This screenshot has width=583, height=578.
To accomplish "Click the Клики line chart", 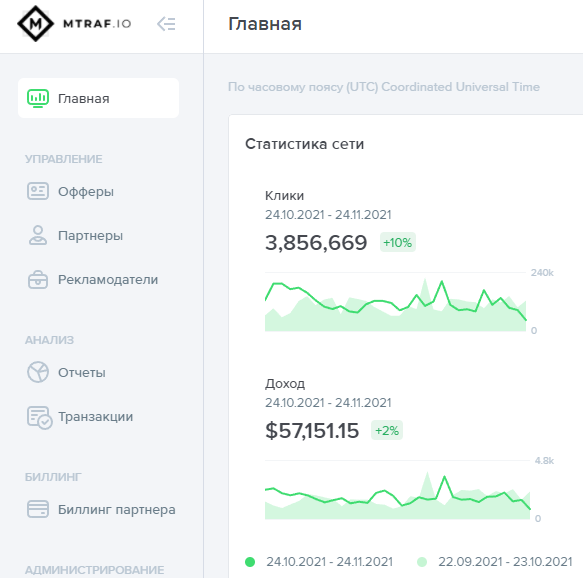I will pyautogui.click(x=396, y=302).
